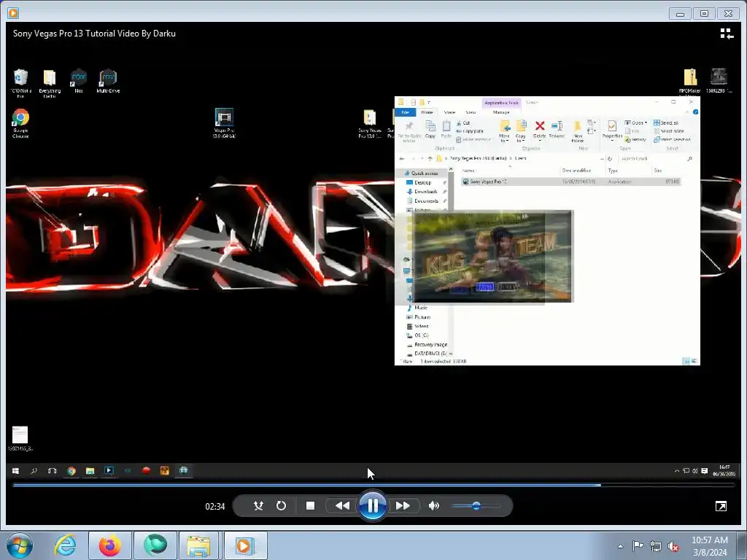
Task: Open the Windows Start menu
Action: coord(20,545)
